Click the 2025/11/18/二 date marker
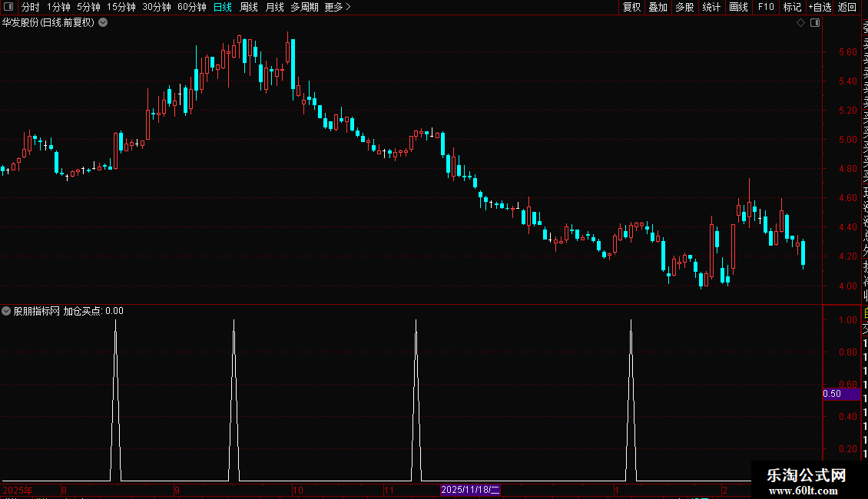Image resolution: width=868 pixels, height=499 pixels. pos(470,490)
